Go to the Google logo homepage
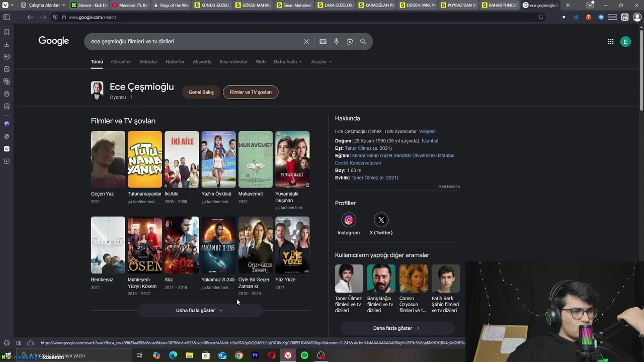 point(54,41)
